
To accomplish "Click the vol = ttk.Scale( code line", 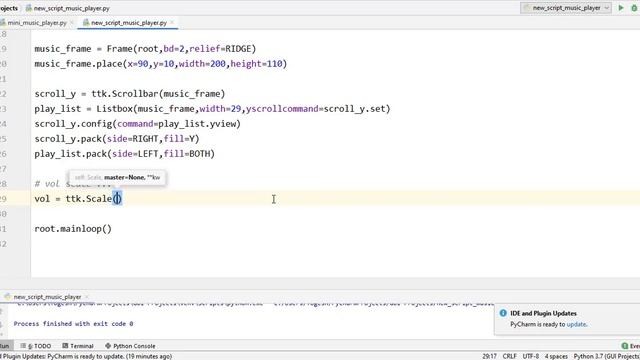I will [x=78, y=199].
